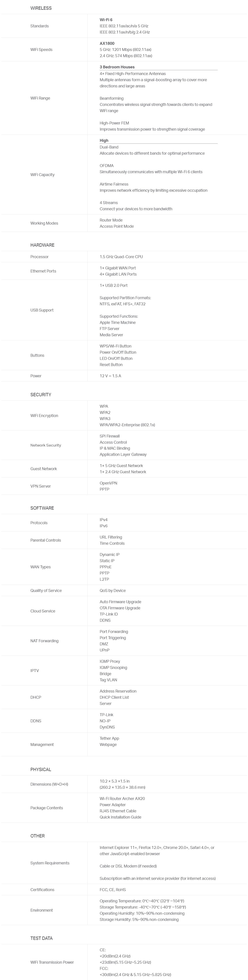Click the FCC, CE, RoHS certifications value

[113, 890]
